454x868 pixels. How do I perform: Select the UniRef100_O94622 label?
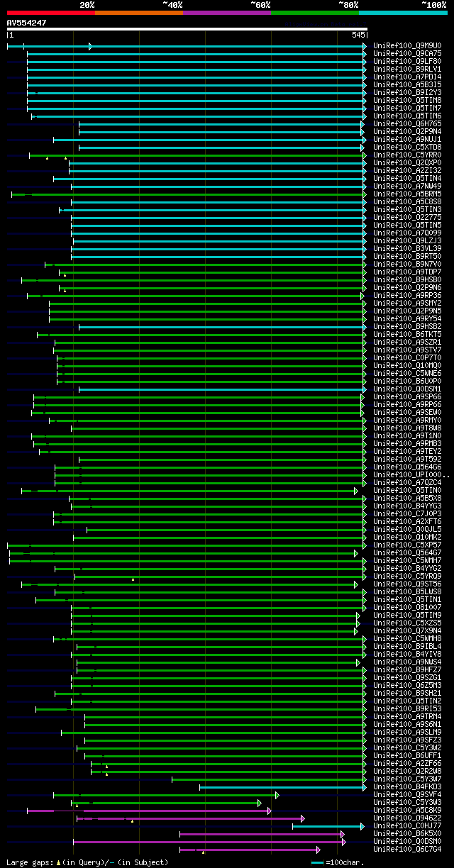[x=407, y=818]
